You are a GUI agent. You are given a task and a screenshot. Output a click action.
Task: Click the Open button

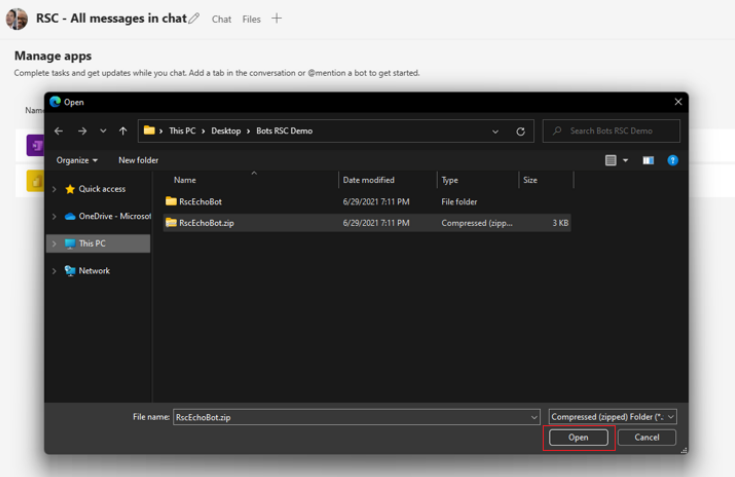pos(578,438)
